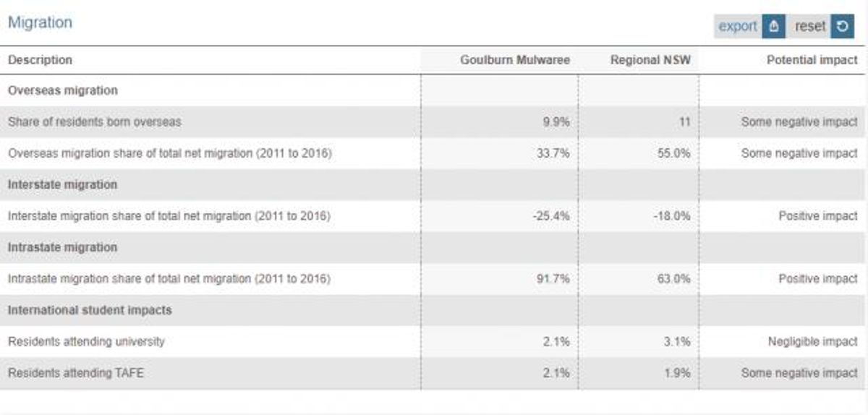
Task: Click the Regional NSW column header
Action: tap(650, 60)
